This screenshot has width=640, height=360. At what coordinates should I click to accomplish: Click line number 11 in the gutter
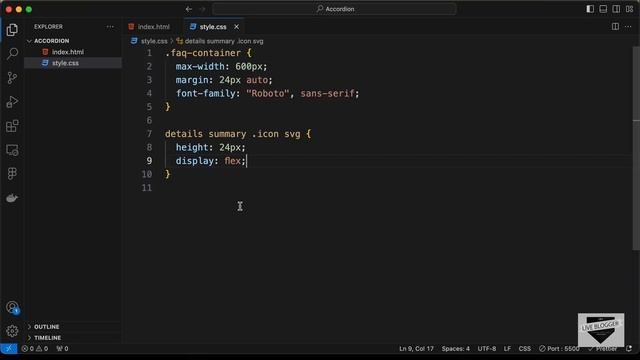147,188
